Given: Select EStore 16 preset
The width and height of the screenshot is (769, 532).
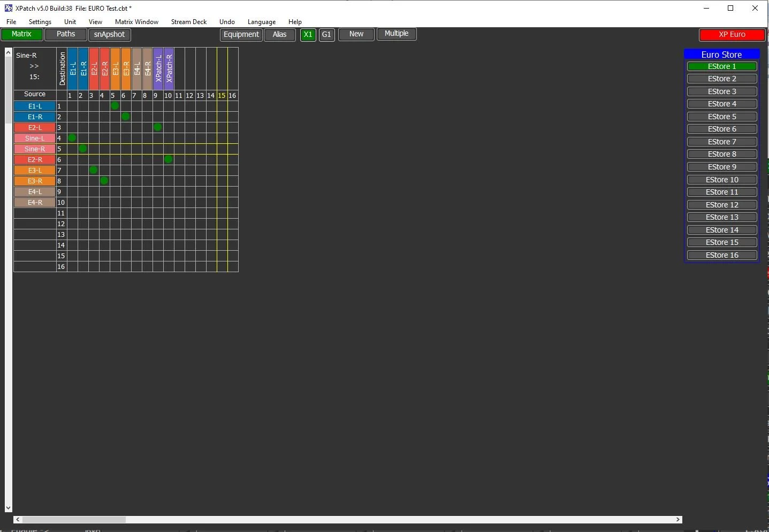Looking at the screenshot, I should tap(722, 255).
